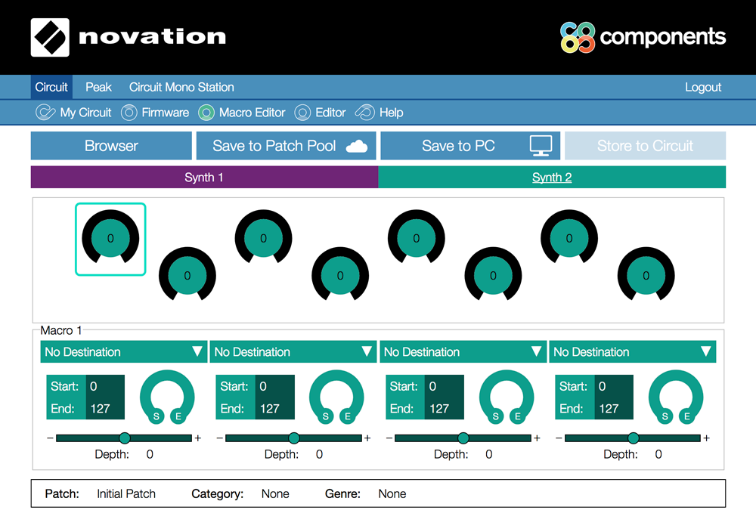
Task: Click the Logout link
Action: point(703,87)
